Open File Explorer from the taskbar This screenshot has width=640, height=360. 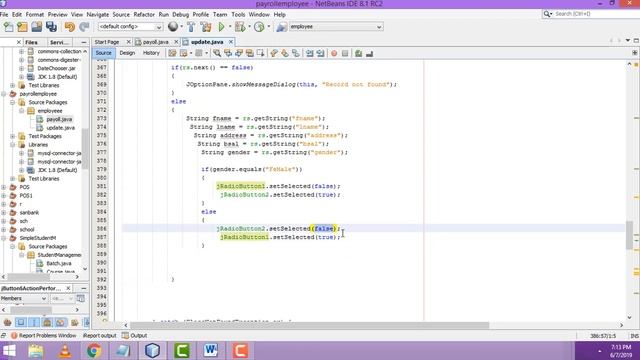coord(36,351)
